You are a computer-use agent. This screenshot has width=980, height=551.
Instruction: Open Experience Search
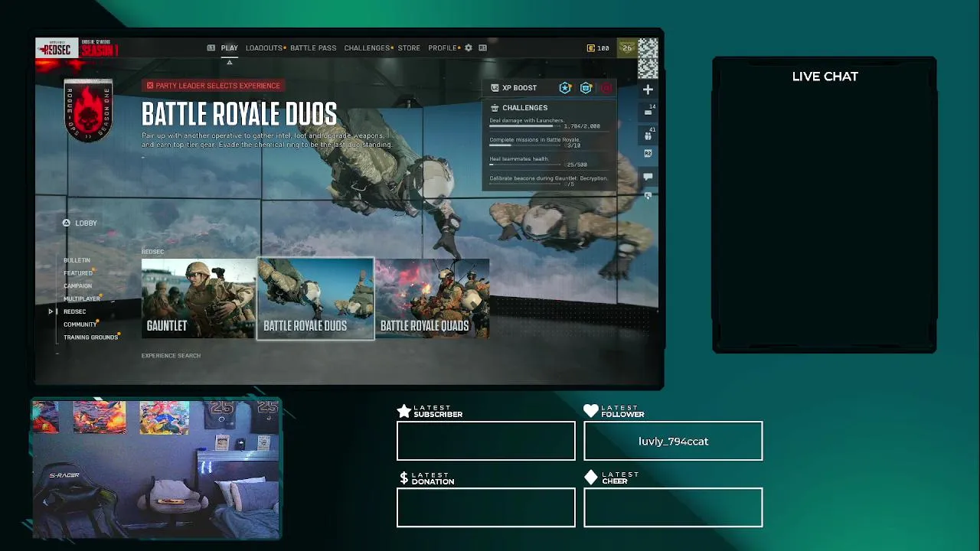171,356
